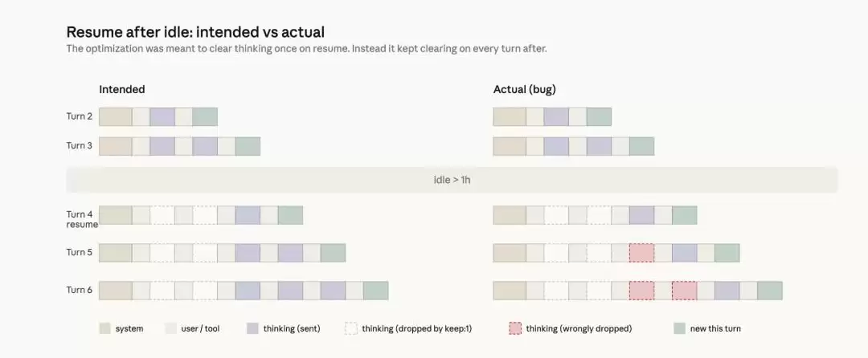868x358 pixels.
Task: Select the green block in Actual Turn 3
Action: pos(641,146)
